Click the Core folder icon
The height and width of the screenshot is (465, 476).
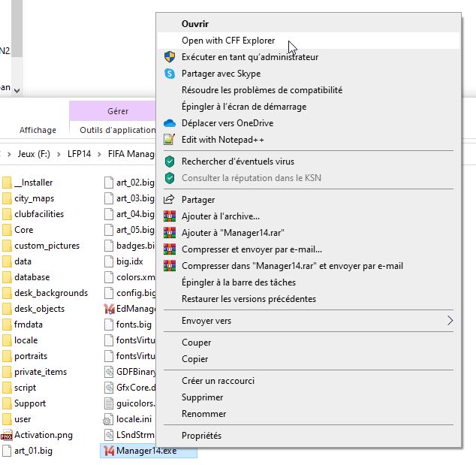point(6,230)
